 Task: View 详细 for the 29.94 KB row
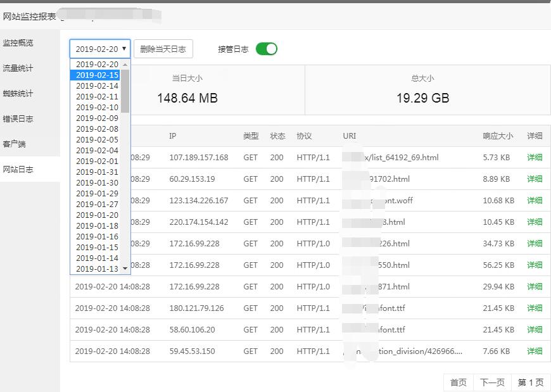pos(535,287)
